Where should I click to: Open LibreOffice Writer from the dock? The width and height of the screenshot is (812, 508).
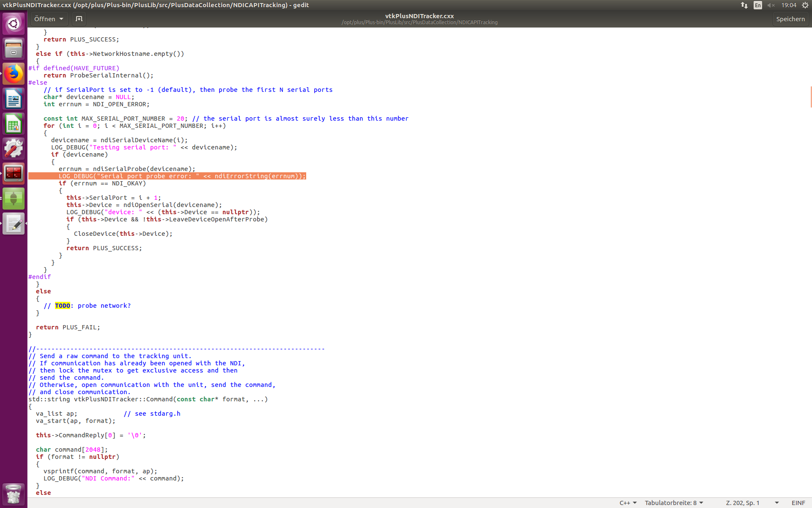pyautogui.click(x=14, y=99)
